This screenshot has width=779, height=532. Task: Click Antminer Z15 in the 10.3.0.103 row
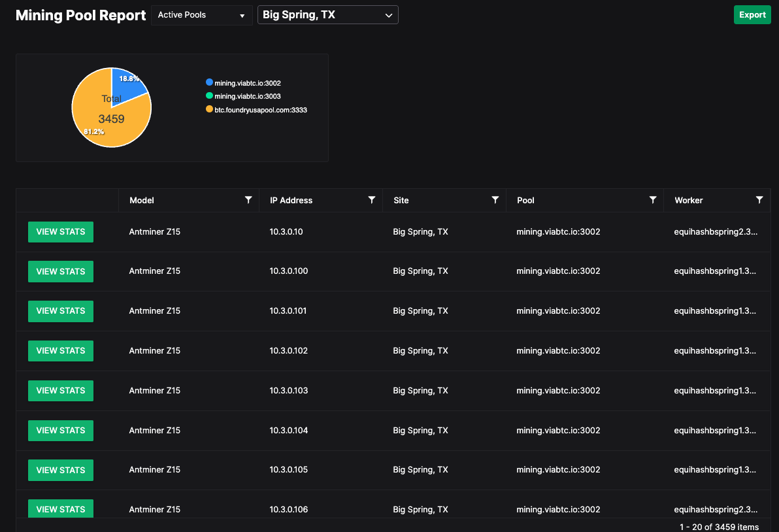154,390
